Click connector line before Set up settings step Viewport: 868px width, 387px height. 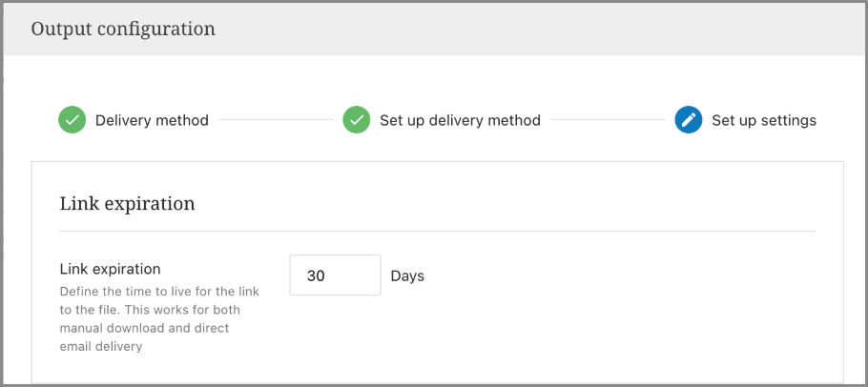606,120
